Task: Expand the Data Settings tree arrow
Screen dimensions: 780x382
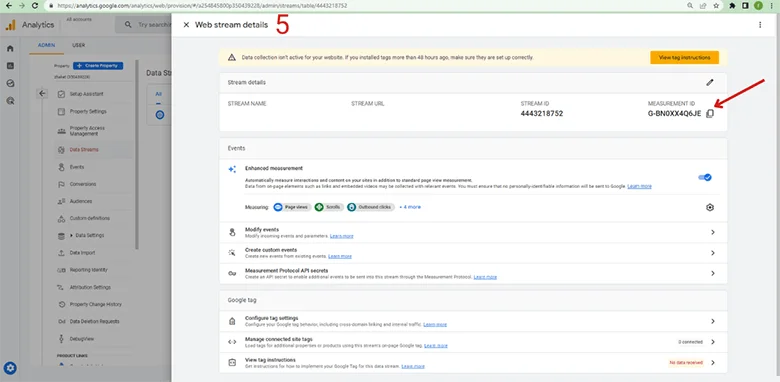Action: [x=72, y=235]
